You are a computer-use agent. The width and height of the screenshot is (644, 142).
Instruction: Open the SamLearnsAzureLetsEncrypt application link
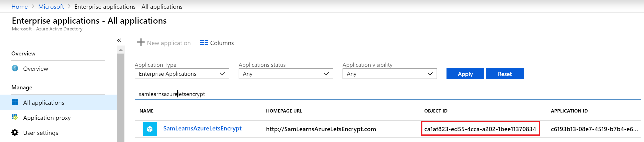click(x=202, y=128)
